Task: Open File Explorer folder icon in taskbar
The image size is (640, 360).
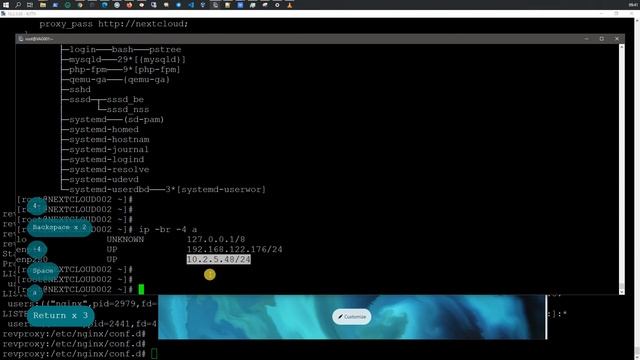Action: (43, 5)
